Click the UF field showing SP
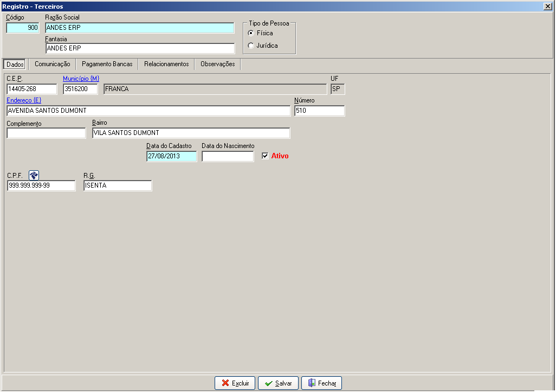This screenshot has width=556, height=392. 338,89
